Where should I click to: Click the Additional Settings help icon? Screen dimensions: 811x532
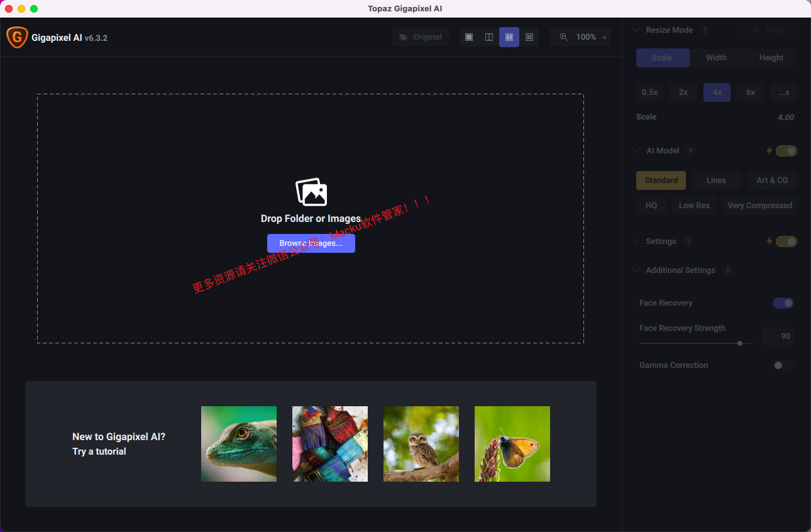point(727,270)
